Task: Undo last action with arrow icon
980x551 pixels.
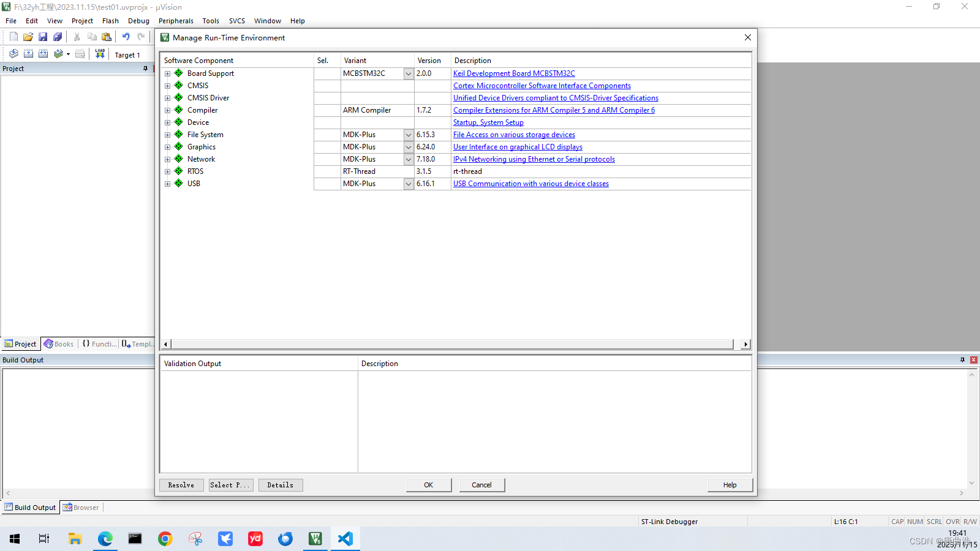Action: 126,37
